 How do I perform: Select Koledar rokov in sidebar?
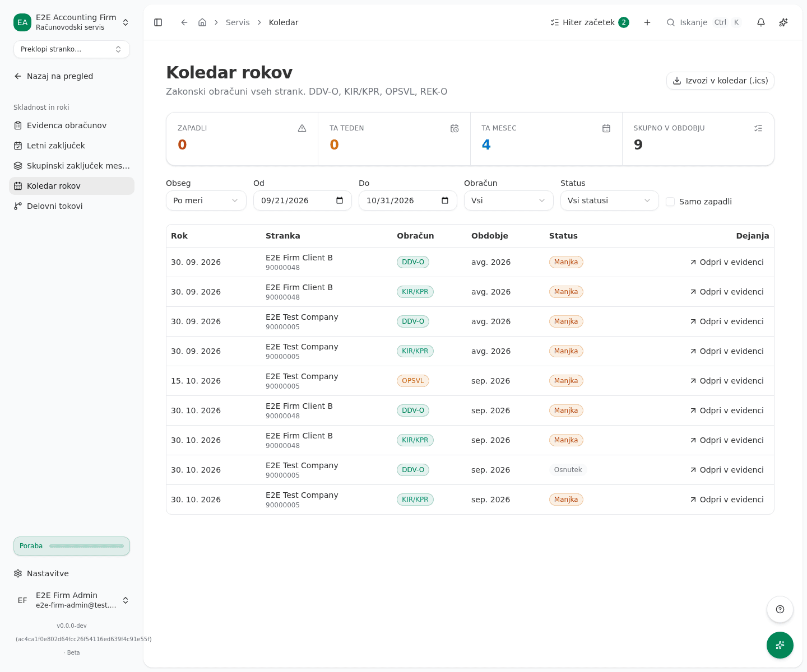[x=72, y=186]
